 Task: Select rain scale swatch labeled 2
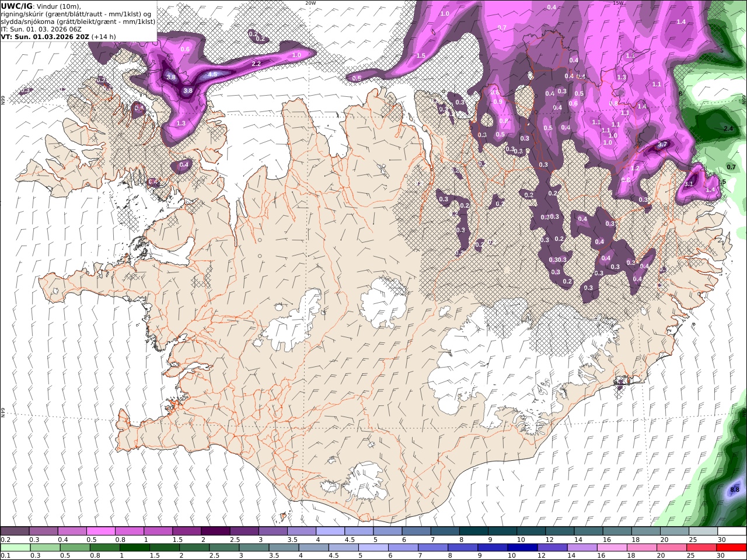pyautogui.click(x=194, y=548)
